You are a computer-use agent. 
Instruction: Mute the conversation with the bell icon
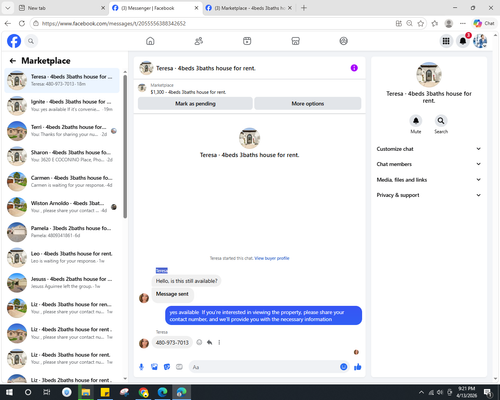pyautogui.click(x=416, y=121)
